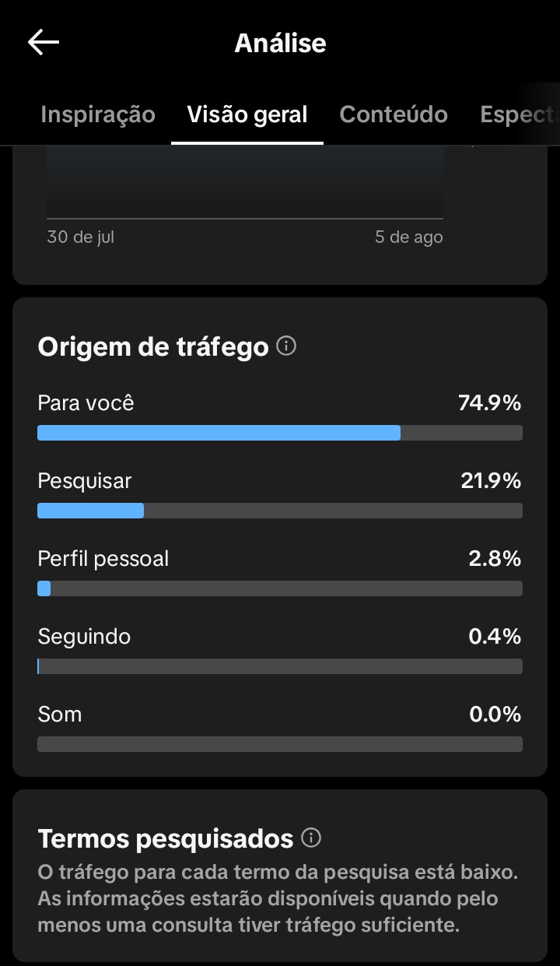Open info icon next to Origem de tráfego

pos(286,346)
